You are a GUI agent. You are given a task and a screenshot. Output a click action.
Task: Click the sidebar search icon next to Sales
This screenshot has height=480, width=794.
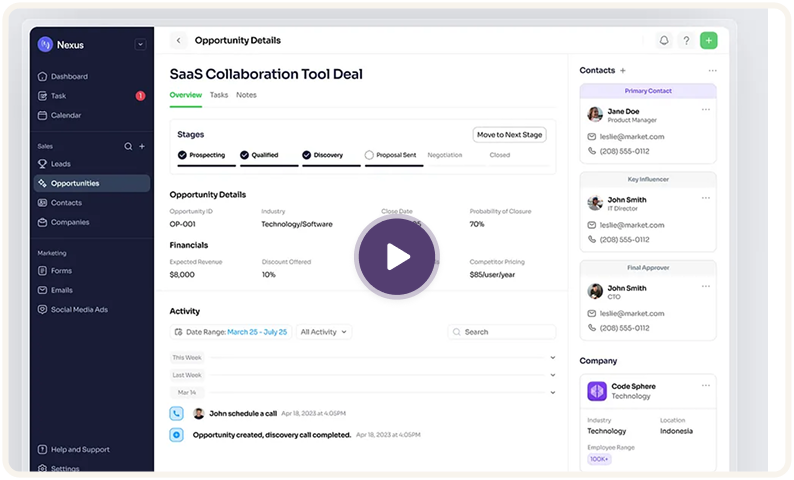coord(128,146)
